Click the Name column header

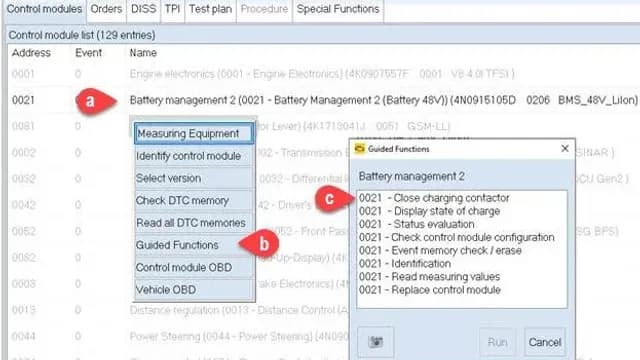point(143,53)
